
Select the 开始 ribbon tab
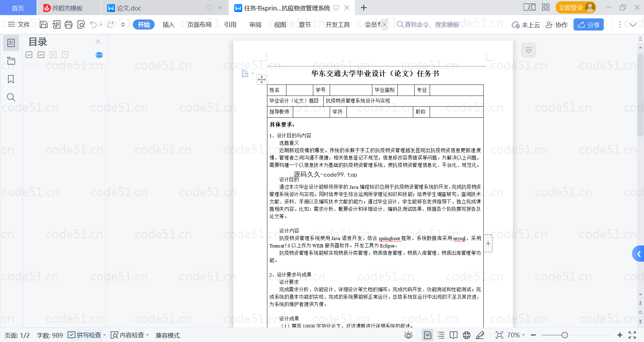pos(144,24)
